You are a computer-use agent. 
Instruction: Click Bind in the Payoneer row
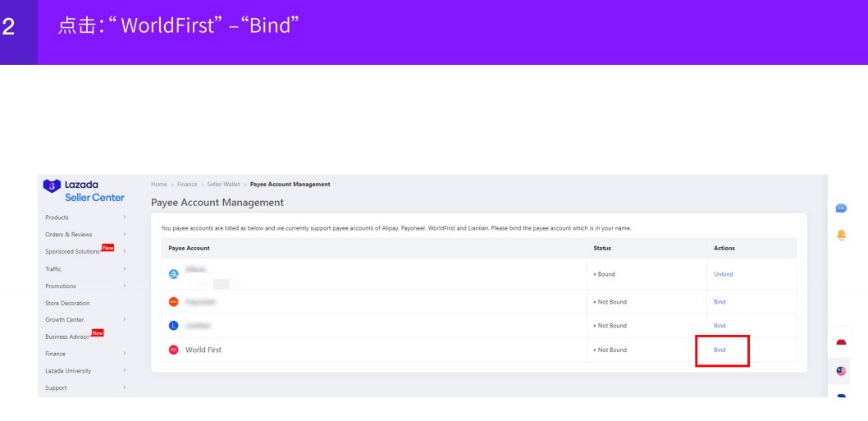tap(720, 302)
